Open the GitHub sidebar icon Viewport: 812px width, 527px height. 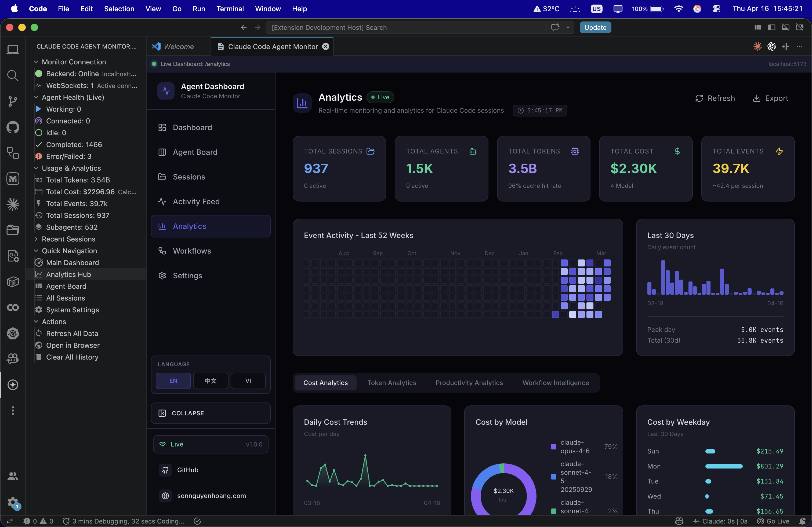(x=13, y=127)
